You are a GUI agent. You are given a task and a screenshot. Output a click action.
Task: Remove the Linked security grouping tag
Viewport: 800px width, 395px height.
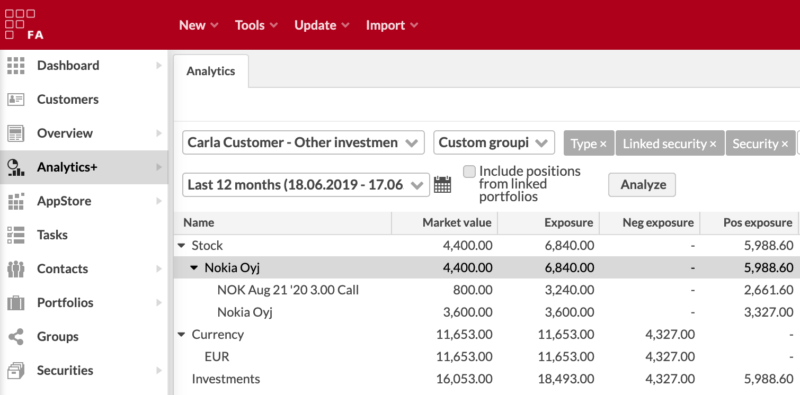pyautogui.click(x=713, y=144)
